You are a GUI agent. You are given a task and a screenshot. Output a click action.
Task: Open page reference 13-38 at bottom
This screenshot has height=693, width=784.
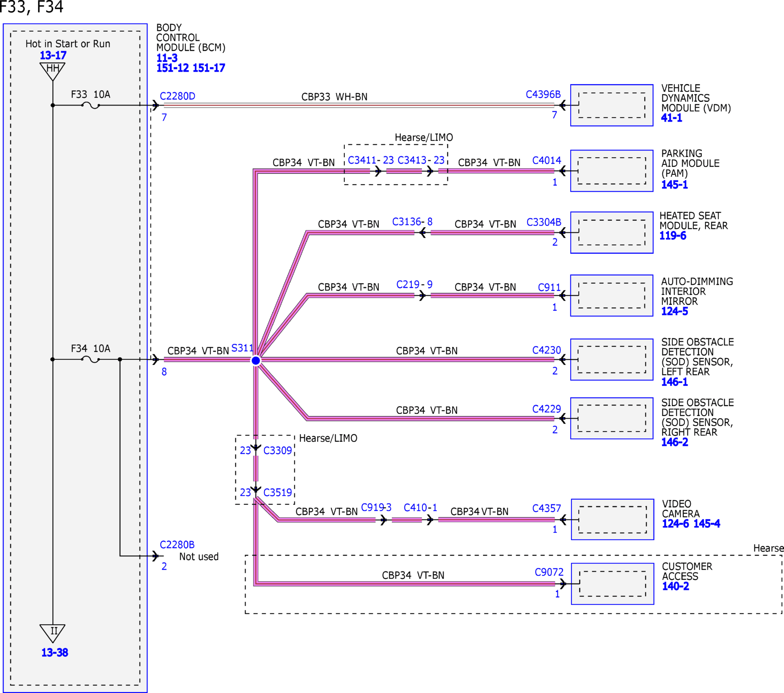[54, 653]
